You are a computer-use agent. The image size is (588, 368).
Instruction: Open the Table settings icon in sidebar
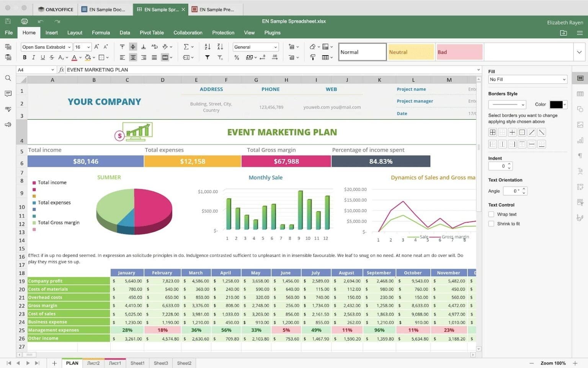tap(580, 94)
